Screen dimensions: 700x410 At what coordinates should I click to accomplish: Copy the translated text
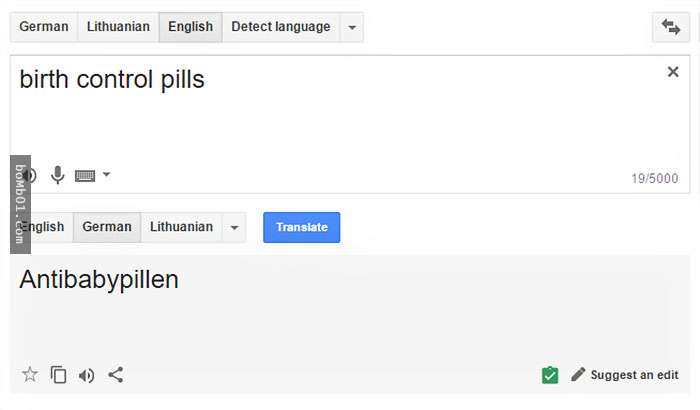click(58, 375)
